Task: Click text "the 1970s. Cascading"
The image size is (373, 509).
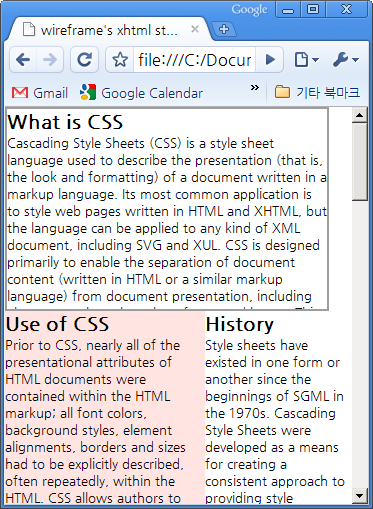Action: tap(270, 414)
